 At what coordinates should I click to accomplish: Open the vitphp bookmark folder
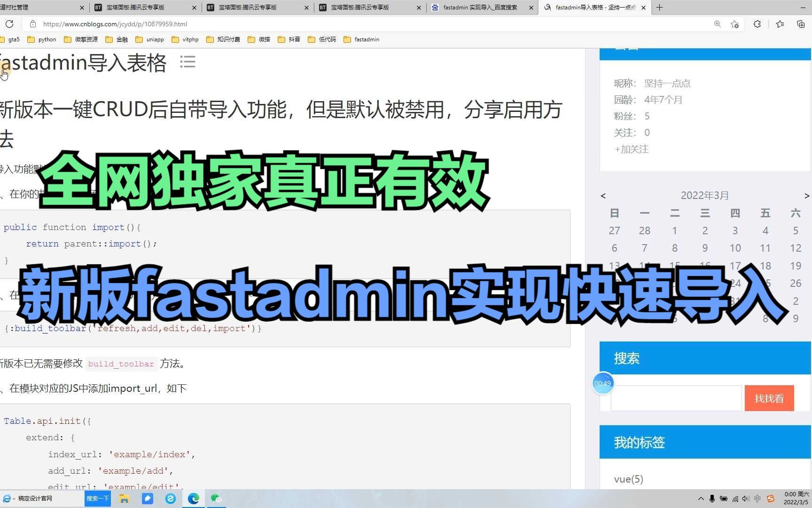coord(185,40)
